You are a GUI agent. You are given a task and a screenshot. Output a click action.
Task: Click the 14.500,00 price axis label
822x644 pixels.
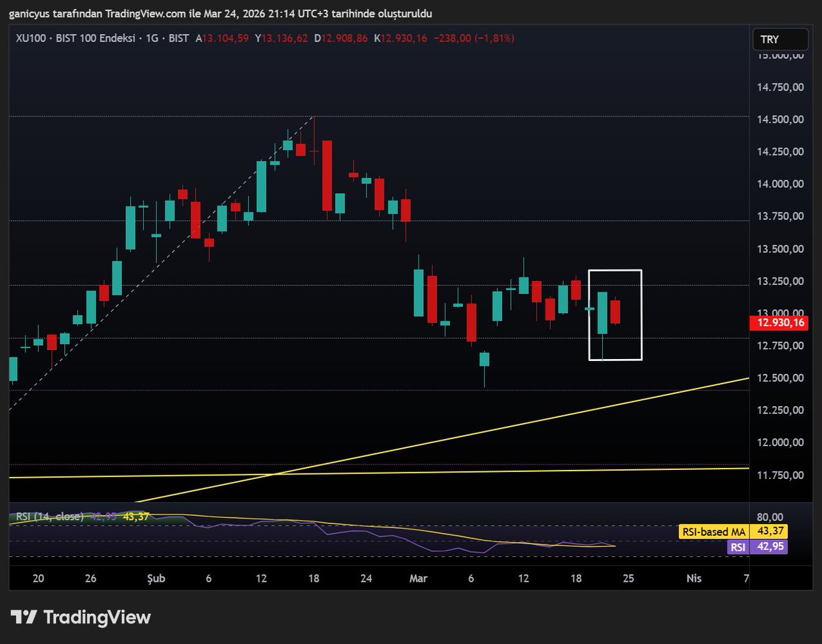coord(780,119)
